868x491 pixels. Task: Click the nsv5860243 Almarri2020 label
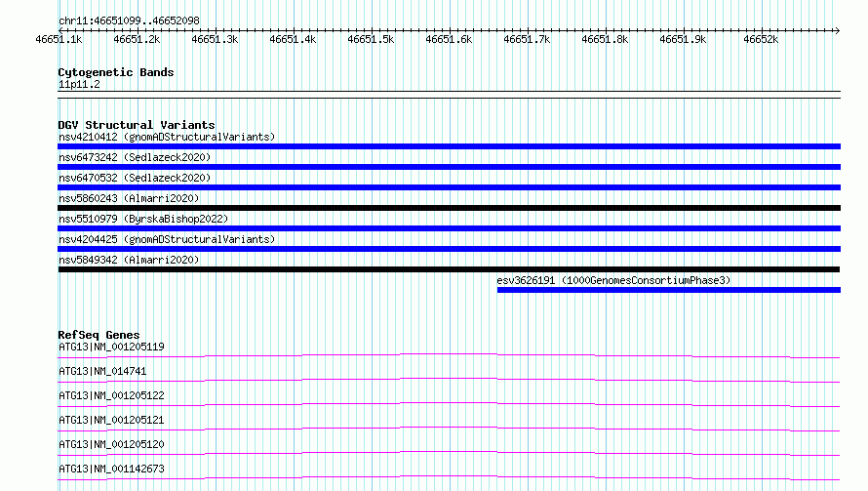pyautogui.click(x=129, y=198)
